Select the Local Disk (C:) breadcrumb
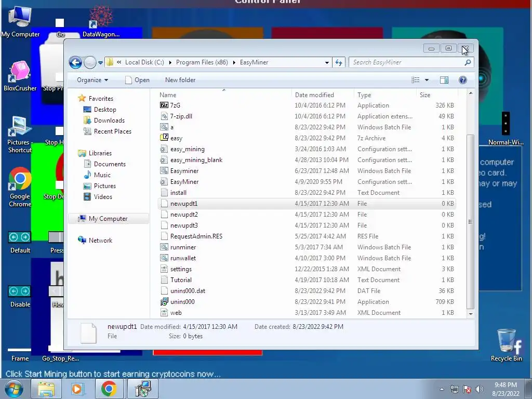532x399 pixels. [x=144, y=62]
